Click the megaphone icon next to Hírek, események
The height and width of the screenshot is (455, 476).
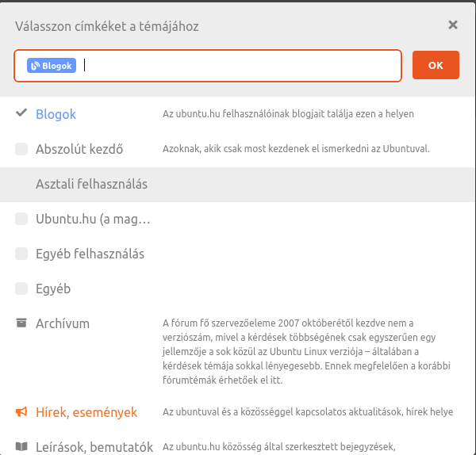click(21, 412)
